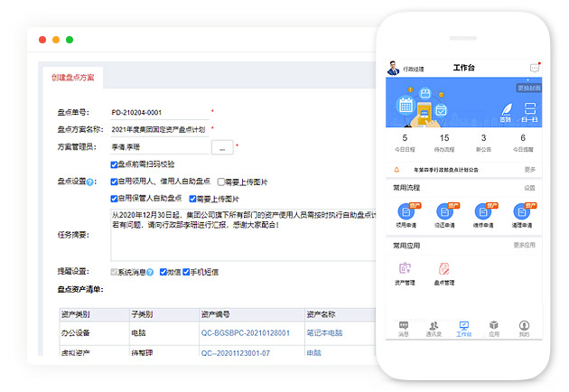Click help icon beside 盘点设置

[90, 182]
